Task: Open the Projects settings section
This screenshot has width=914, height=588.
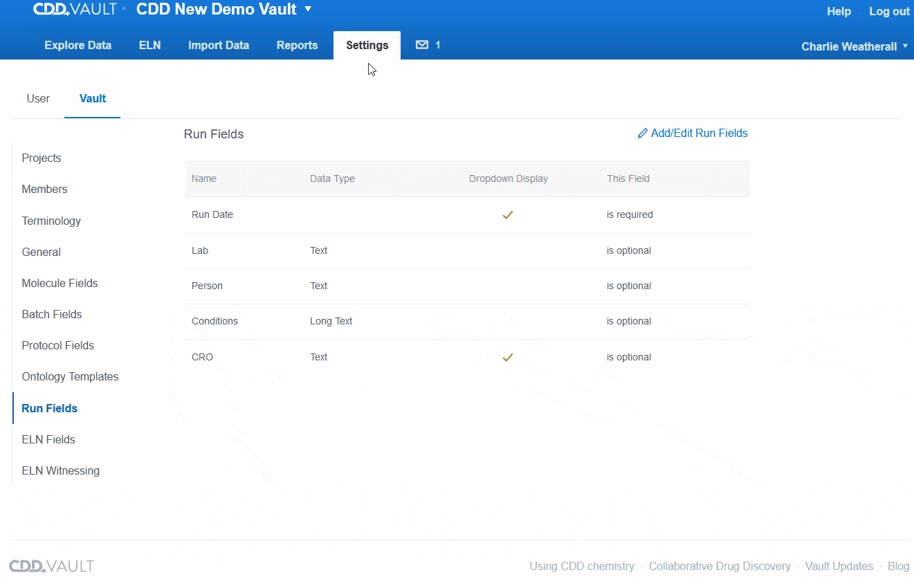Action: coord(42,158)
